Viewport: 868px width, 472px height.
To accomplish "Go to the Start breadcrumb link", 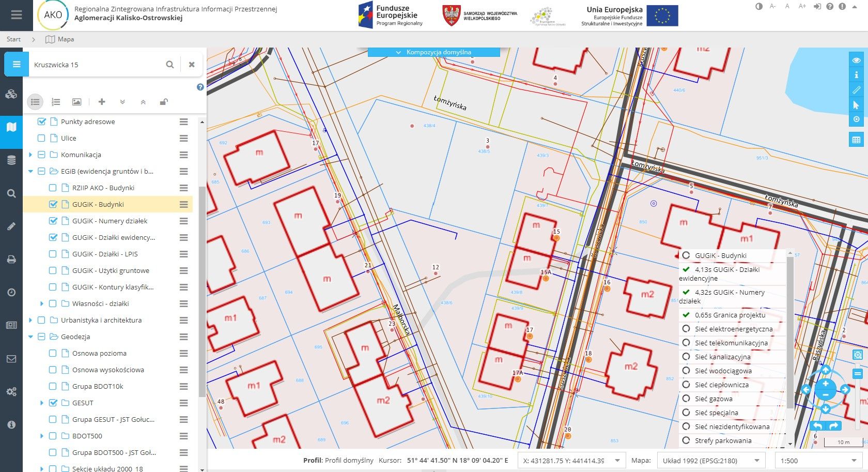I will coord(13,39).
